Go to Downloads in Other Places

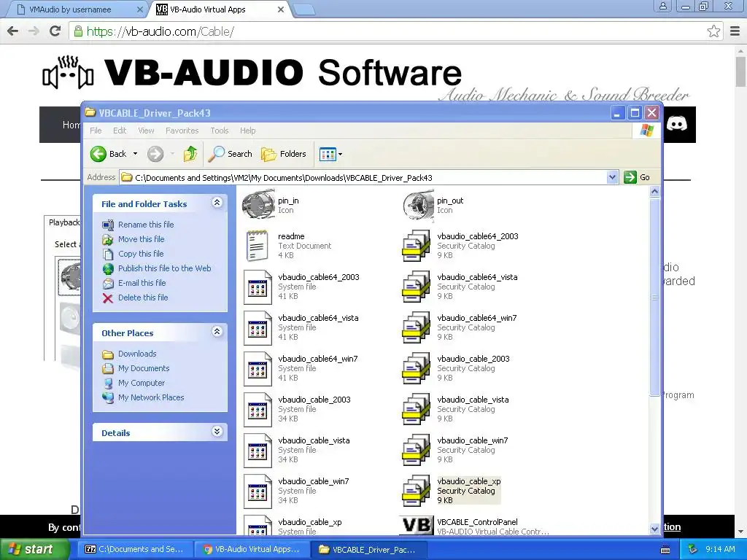point(137,354)
